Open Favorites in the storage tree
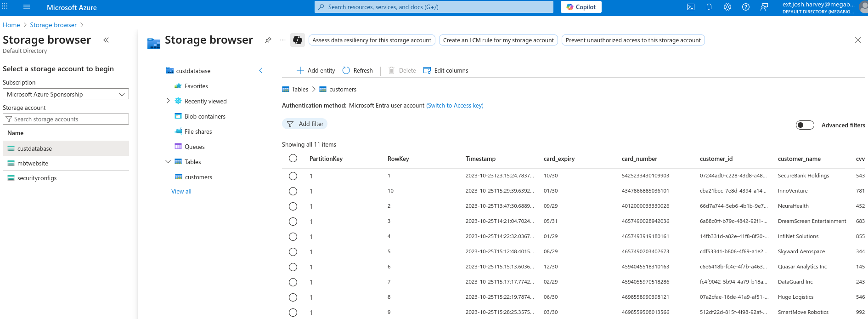The height and width of the screenshot is (319, 868). [196, 86]
